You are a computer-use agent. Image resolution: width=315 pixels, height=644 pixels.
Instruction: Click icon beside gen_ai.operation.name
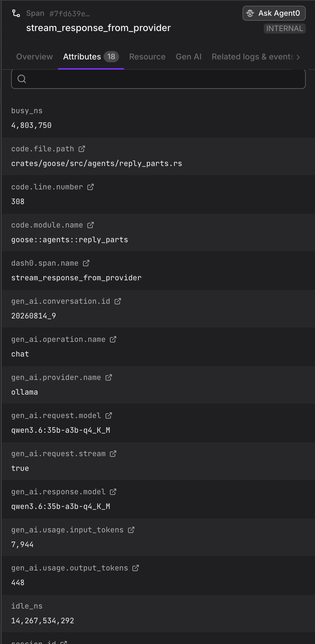(x=113, y=339)
